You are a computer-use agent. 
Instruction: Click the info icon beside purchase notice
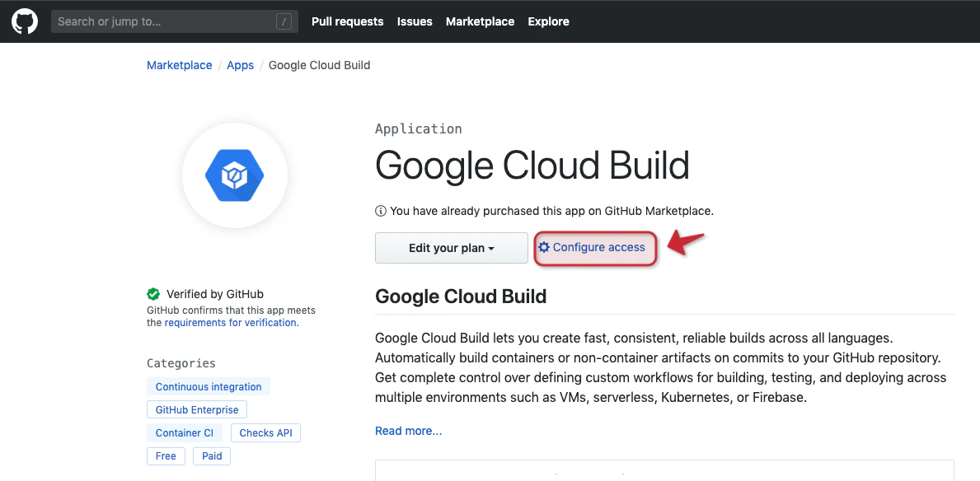tap(380, 211)
